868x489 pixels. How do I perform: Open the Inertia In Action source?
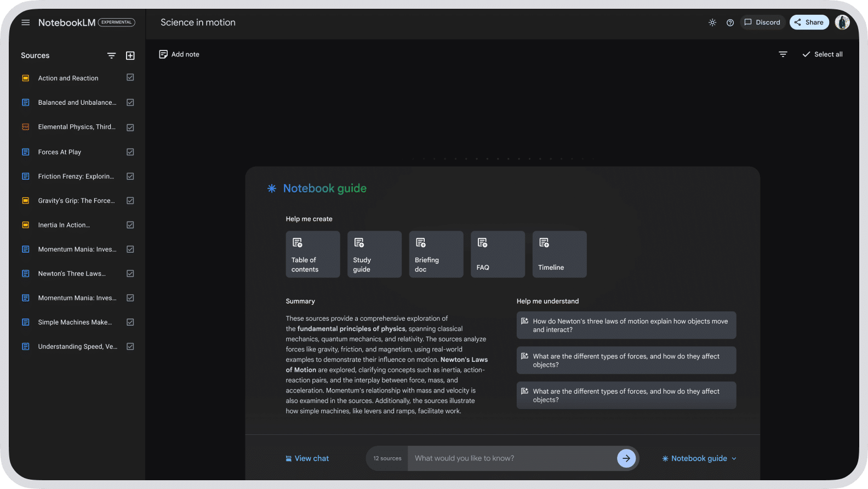(x=64, y=225)
